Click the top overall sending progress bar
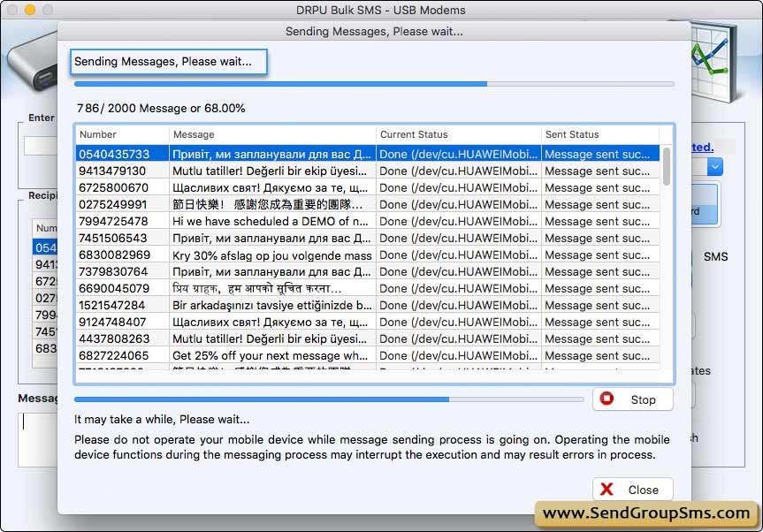The image size is (763, 532). click(x=374, y=84)
